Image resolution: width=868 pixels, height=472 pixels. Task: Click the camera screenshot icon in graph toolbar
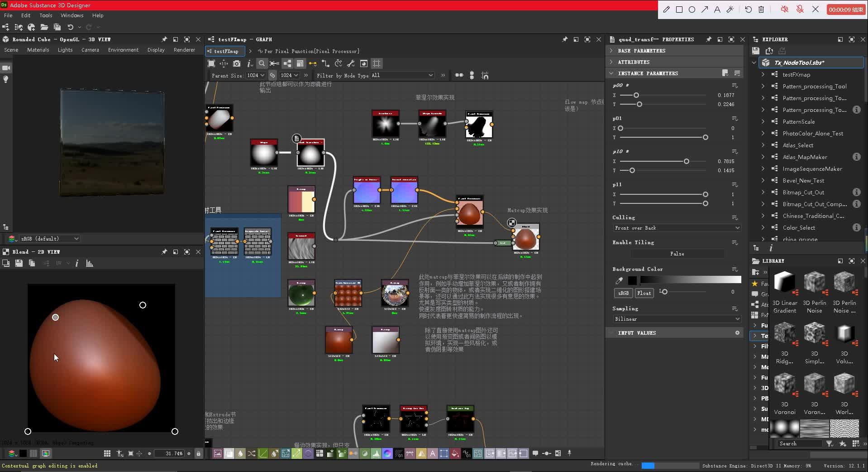click(237, 64)
